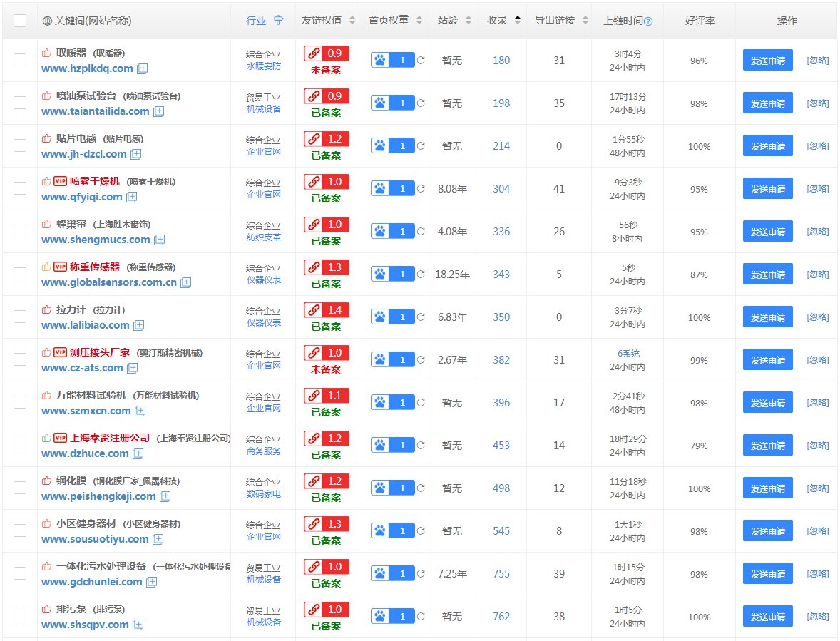Sort the list by 收录 column
This screenshot has height=641, width=840.
pos(517,21)
